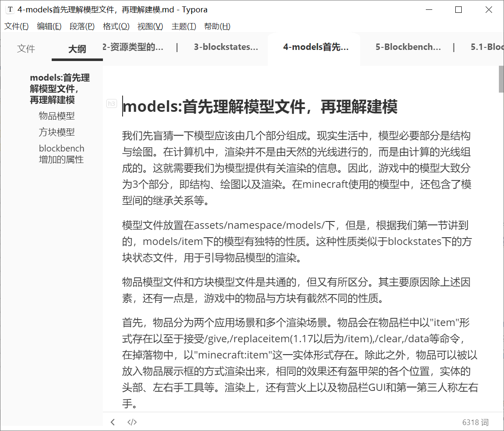
Task: Click the h3 heading level marker
Action: coord(111,103)
